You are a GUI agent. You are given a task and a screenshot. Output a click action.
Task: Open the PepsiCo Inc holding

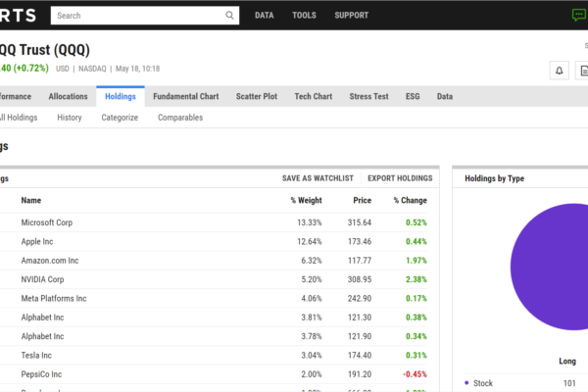pyautogui.click(x=41, y=374)
